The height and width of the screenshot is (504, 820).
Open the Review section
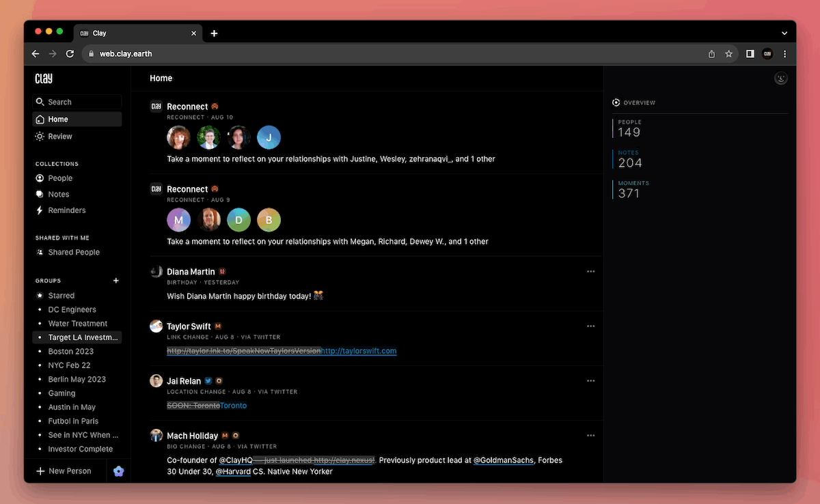click(77, 137)
